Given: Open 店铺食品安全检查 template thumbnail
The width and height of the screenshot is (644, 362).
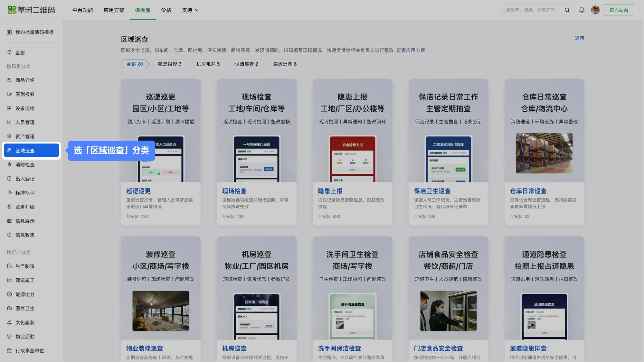Looking at the screenshot, I should tap(448, 311).
